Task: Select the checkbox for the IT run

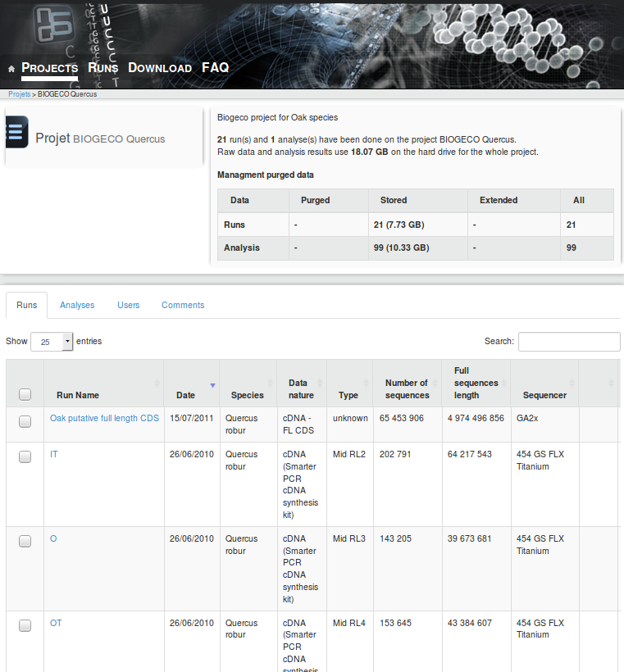Action: tap(25, 456)
